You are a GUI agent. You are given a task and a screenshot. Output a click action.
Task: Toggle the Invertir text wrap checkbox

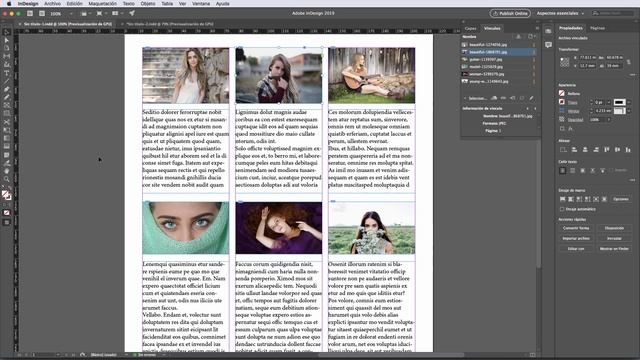click(612, 170)
